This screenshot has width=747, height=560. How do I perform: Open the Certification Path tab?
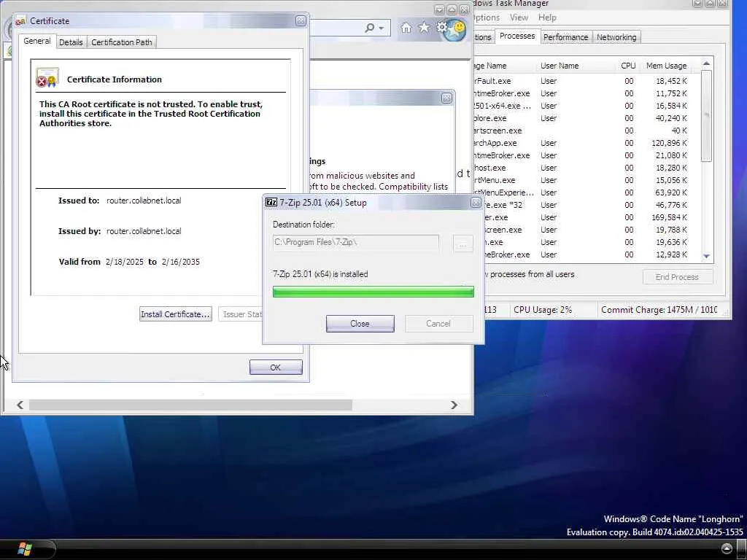pyautogui.click(x=122, y=42)
